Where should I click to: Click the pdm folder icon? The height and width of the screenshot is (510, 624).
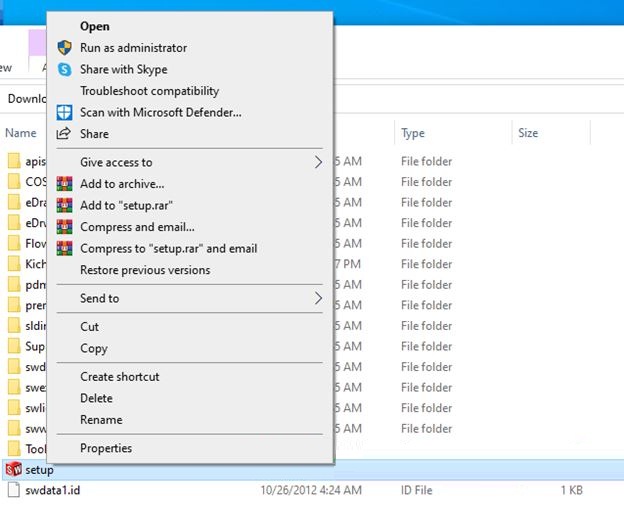14,284
